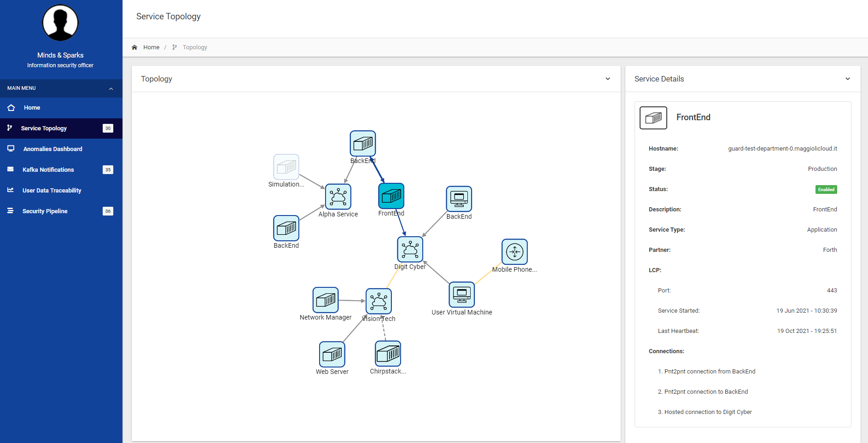Image resolution: width=868 pixels, height=443 pixels.
Task: Select the top BackEnd container node
Action: [x=363, y=144]
